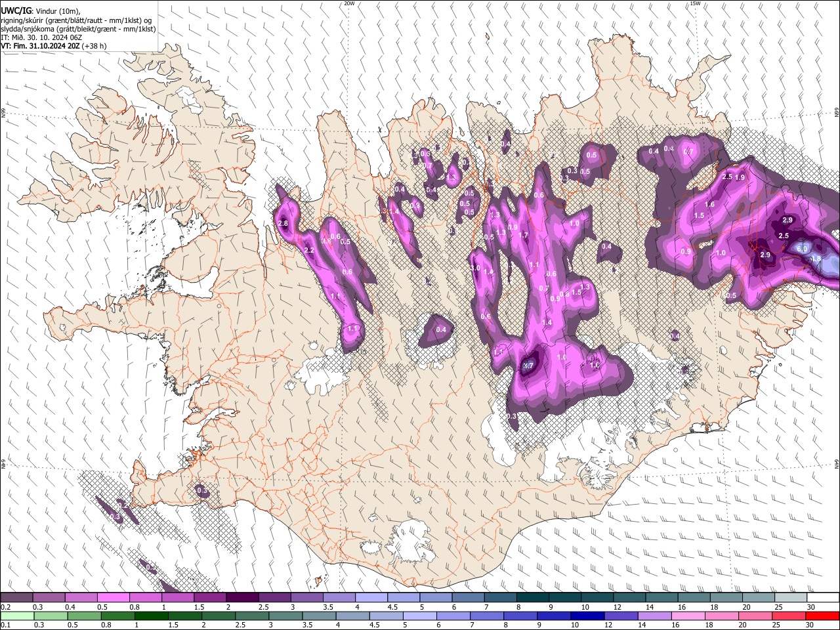
Task: Click the navy blue legend swatch between 10 and 12
Action: 587,616
